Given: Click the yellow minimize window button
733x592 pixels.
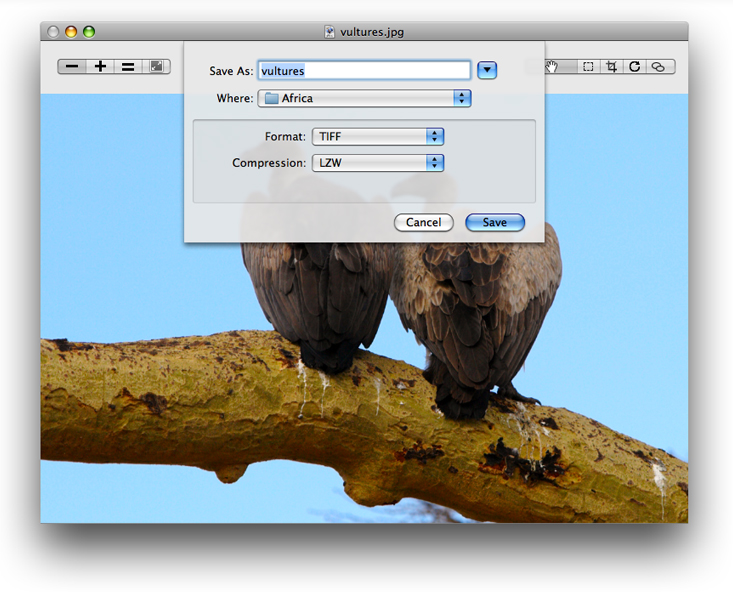Looking at the screenshot, I should 71,32.
